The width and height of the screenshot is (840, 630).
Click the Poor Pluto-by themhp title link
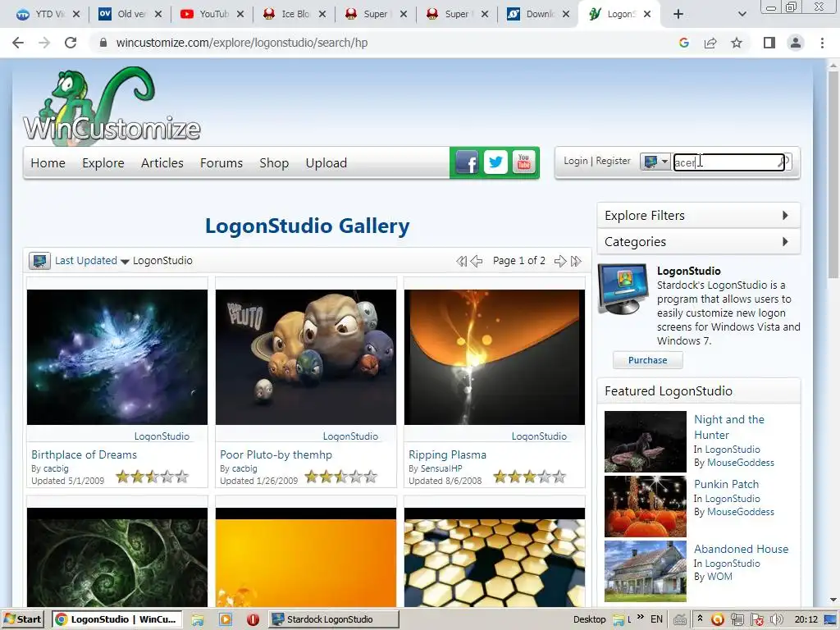point(276,454)
